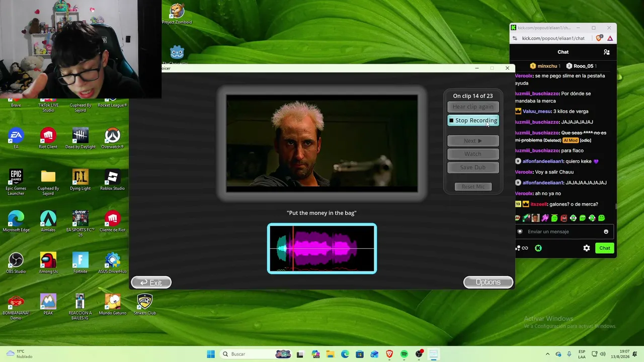Click the recording waveform display

[x=322, y=248]
